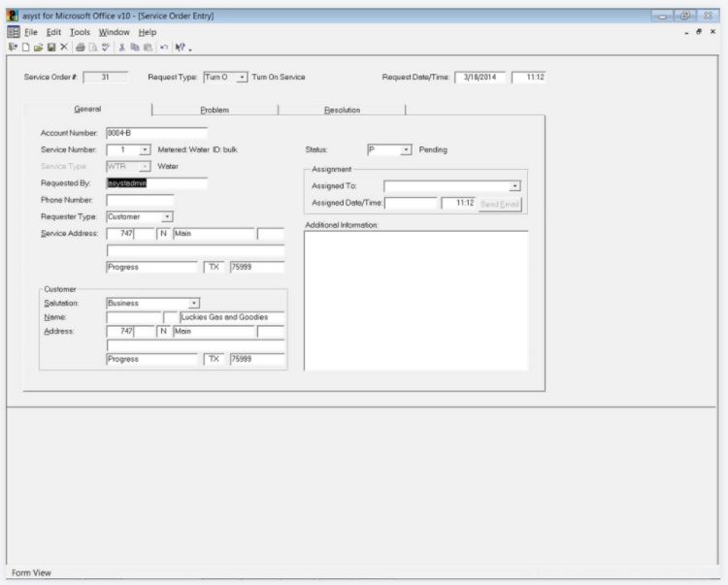The image size is (728, 585).
Task: Click Customer Address street Main field
Action: coord(215,331)
